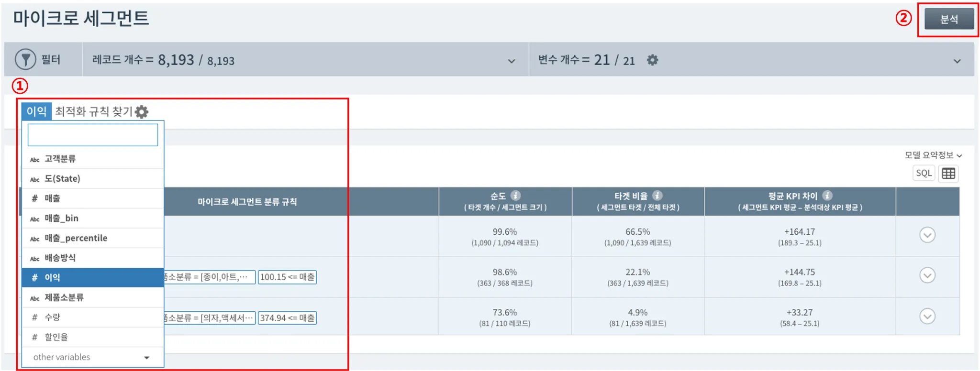
Task: Click the rule tag 100.15 <= 매출
Action: tap(287, 277)
